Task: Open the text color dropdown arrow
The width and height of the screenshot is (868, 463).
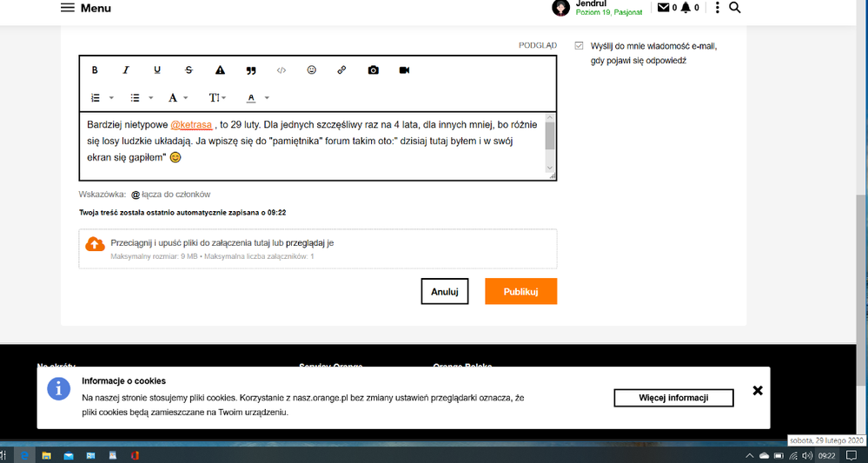Action: [x=267, y=98]
